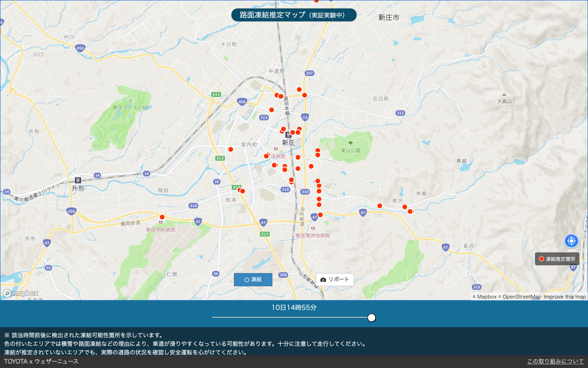Click the camera icon on リポート button
588x368 pixels.
tap(323, 280)
